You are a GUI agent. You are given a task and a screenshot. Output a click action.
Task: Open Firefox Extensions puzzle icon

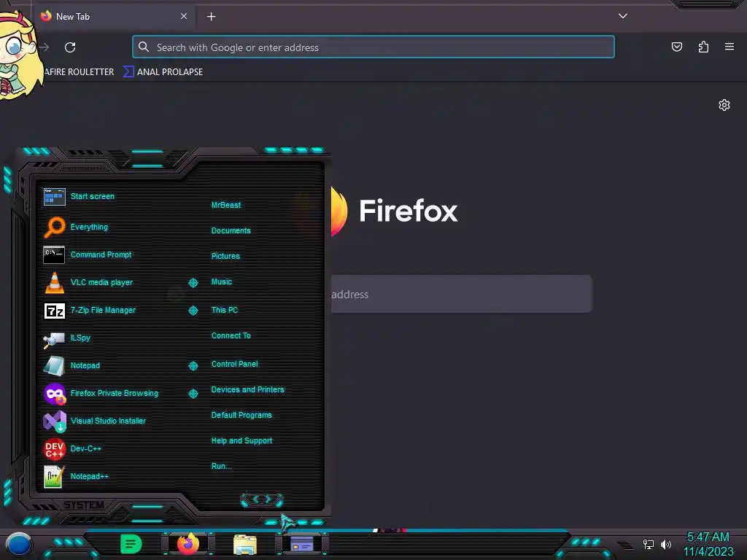703,47
